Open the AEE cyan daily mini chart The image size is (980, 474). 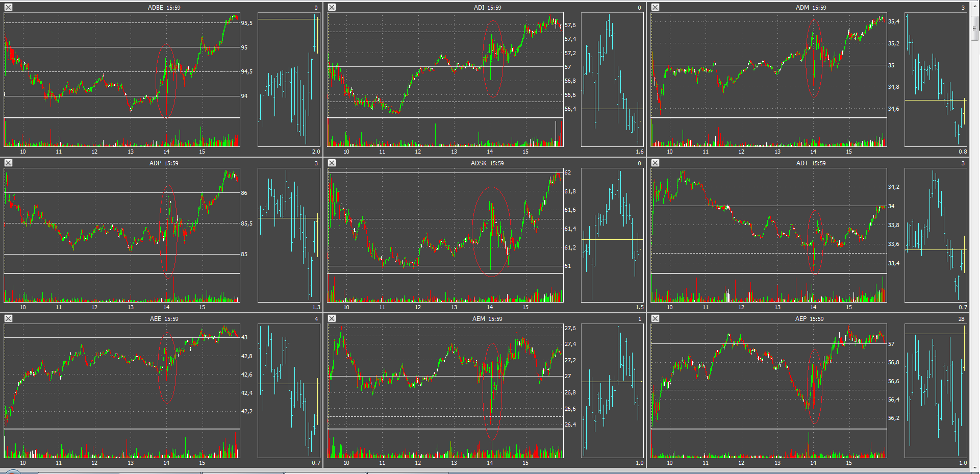coord(289,391)
